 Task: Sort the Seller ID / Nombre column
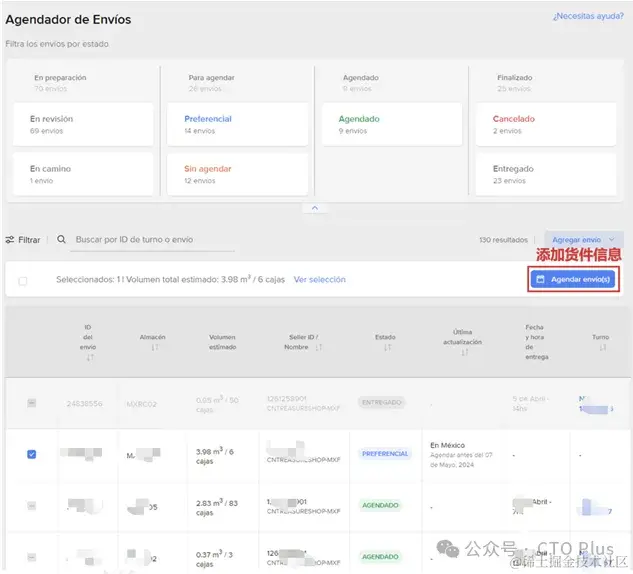(319, 348)
